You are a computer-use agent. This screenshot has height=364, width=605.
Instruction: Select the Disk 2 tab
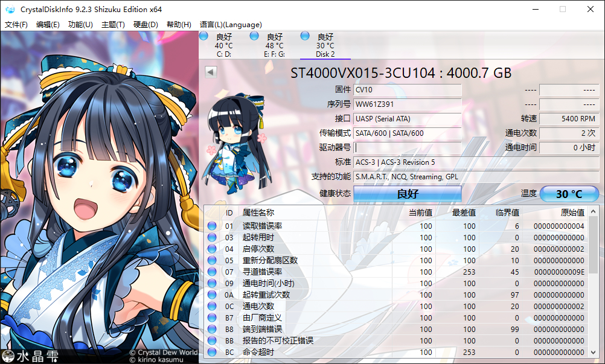pos(325,45)
